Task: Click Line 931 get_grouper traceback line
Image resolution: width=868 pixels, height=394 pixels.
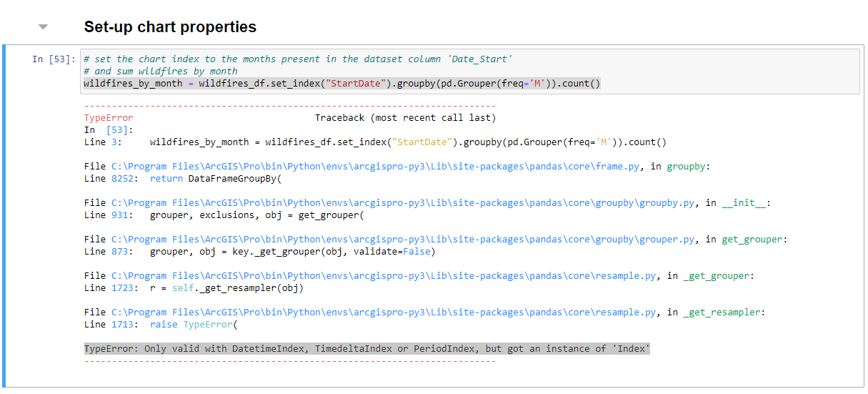Action: click(257, 215)
